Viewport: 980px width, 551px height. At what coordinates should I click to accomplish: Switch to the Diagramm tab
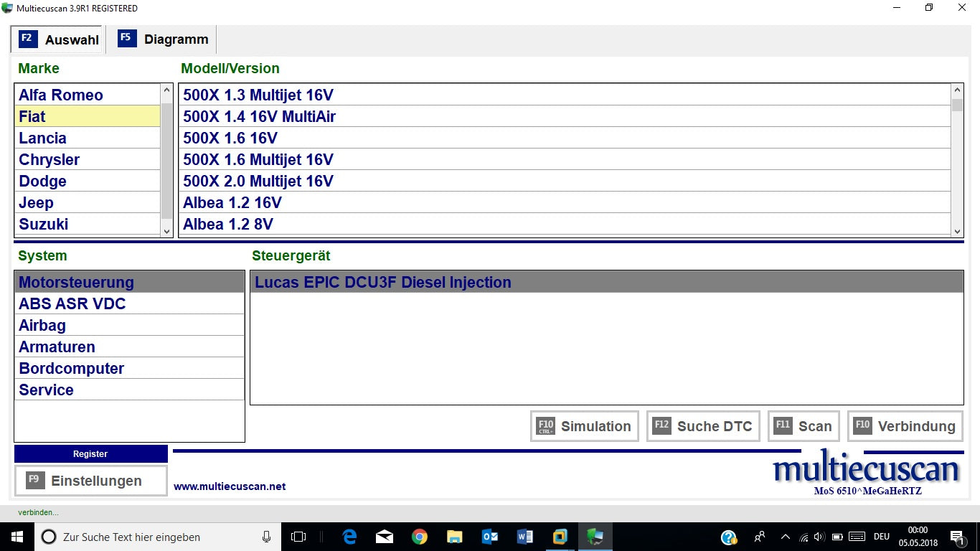click(164, 39)
